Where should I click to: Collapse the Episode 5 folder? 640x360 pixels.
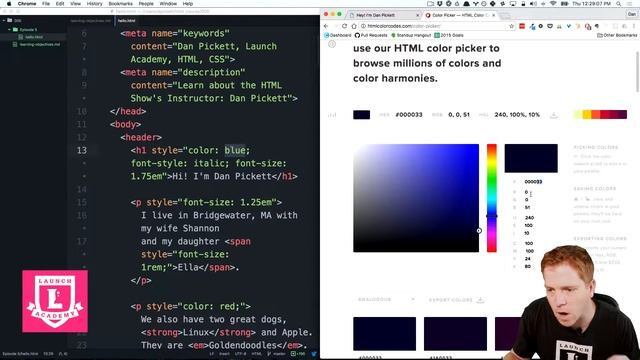point(9,29)
